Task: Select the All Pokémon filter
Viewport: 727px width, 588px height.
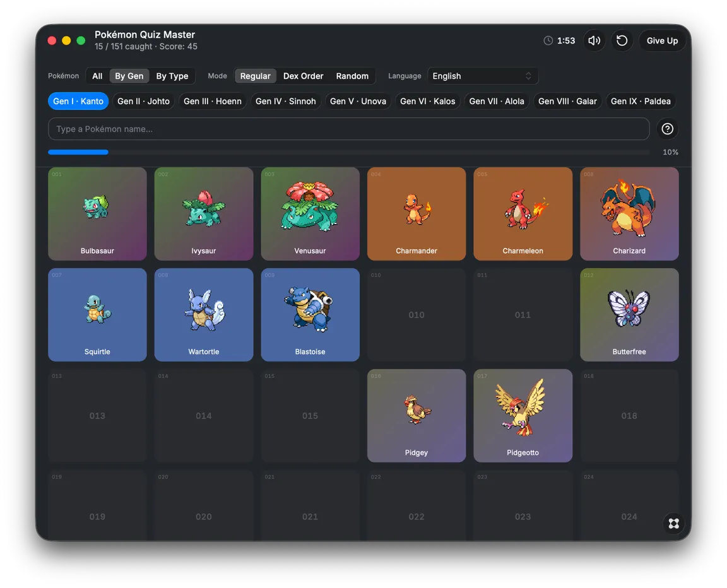Action: pos(97,76)
